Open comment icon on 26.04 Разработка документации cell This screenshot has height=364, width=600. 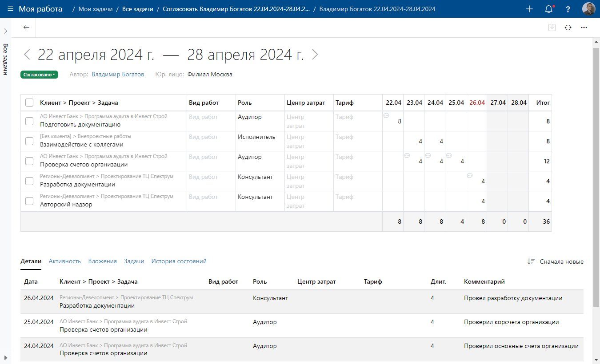coord(470,175)
